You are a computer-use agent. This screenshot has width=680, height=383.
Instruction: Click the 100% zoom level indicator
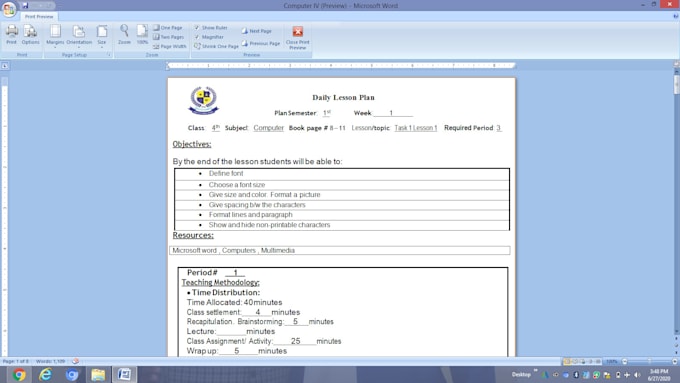pyautogui.click(x=611, y=361)
